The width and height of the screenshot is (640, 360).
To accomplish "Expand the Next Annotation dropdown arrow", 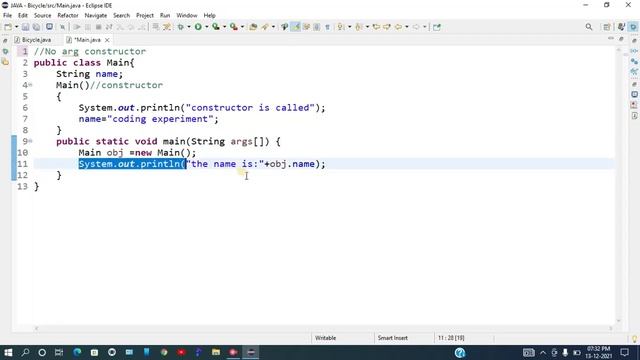I will pos(349,27).
